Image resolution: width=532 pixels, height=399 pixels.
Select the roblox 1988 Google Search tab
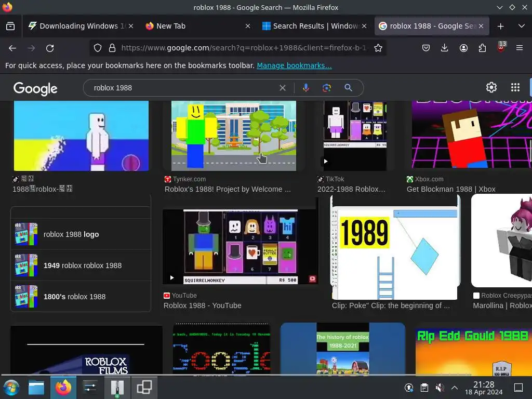point(432,26)
